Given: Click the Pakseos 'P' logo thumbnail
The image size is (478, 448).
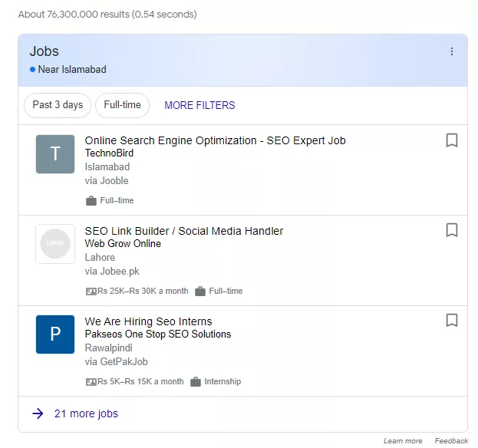Looking at the screenshot, I should [x=55, y=334].
